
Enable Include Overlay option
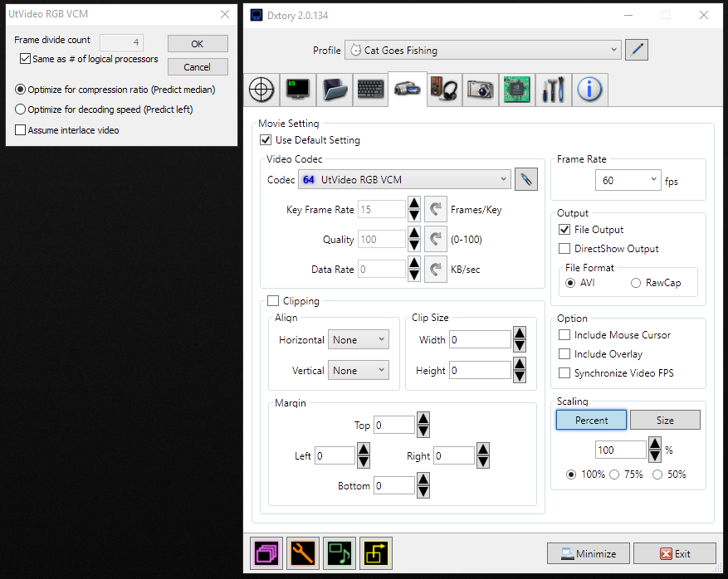click(564, 354)
